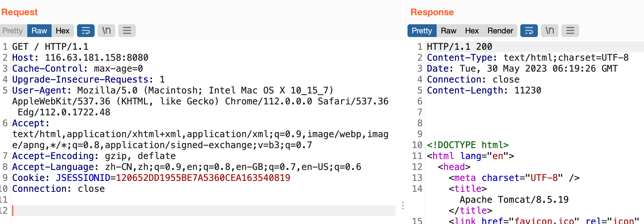Image resolution: width=644 pixels, height=224 pixels.
Task: Open the Request panel hamburger menu
Action: click(x=127, y=31)
